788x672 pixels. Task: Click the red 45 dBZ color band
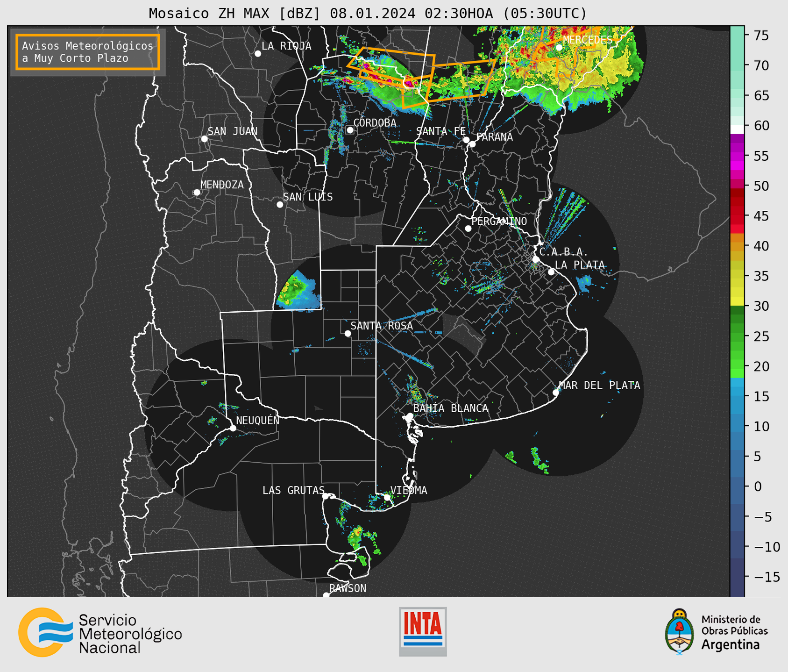click(x=737, y=216)
